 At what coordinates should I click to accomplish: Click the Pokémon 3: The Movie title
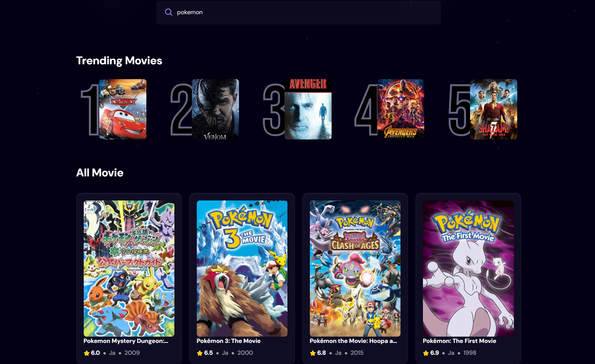coord(228,341)
